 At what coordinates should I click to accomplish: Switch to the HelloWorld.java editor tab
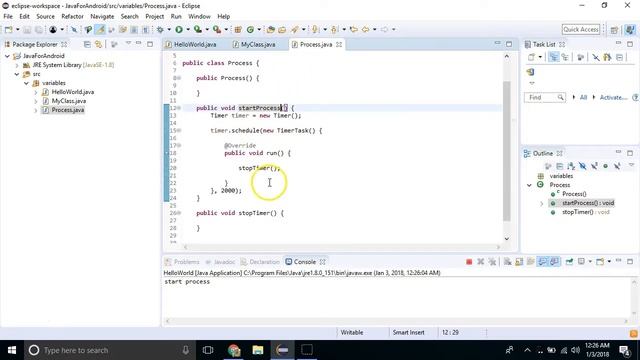pos(191,44)
